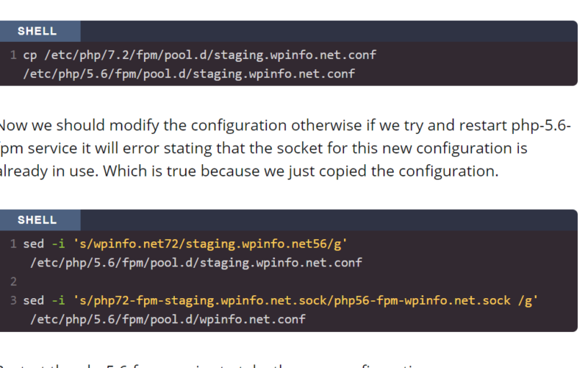This screenshot has height=368, width=588.
Task: Click the -i flag of the first sed command
Action: [x=58, y=244]
